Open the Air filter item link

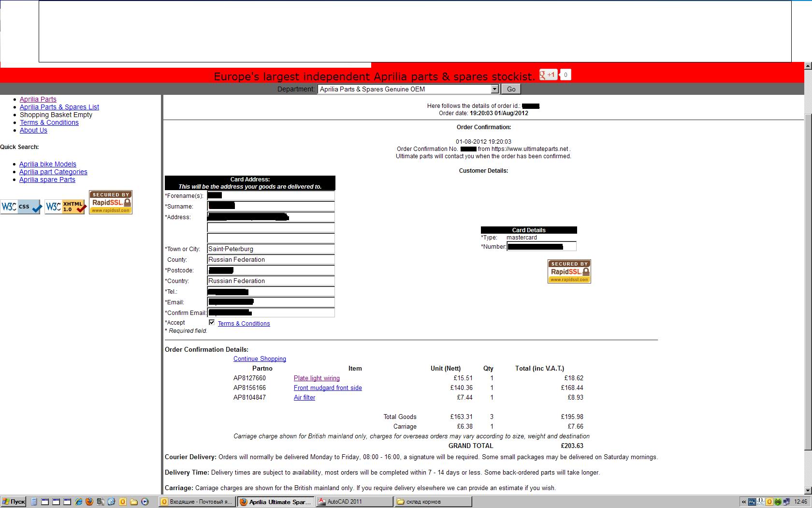coord(304,398)
